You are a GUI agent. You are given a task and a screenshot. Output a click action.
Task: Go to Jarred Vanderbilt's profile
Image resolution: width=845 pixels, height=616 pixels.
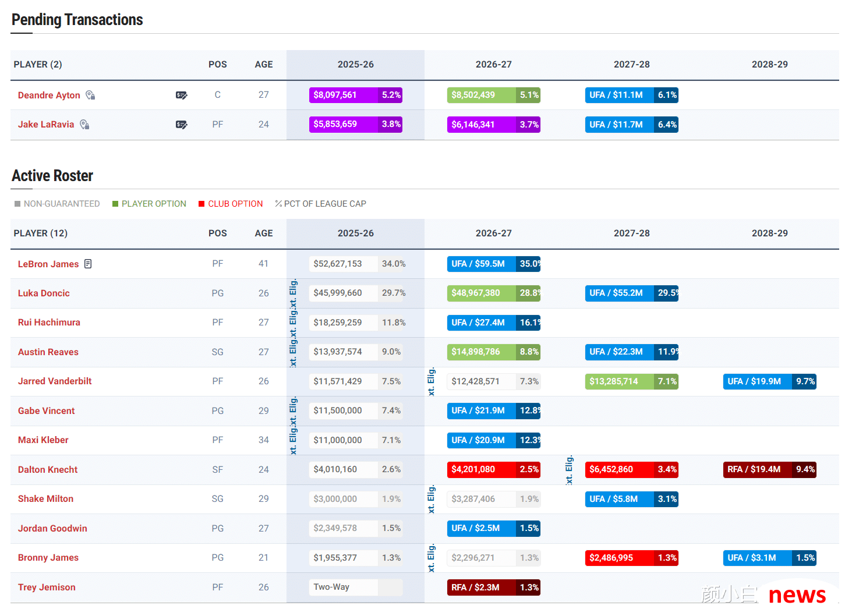click(x=55, y=381)
